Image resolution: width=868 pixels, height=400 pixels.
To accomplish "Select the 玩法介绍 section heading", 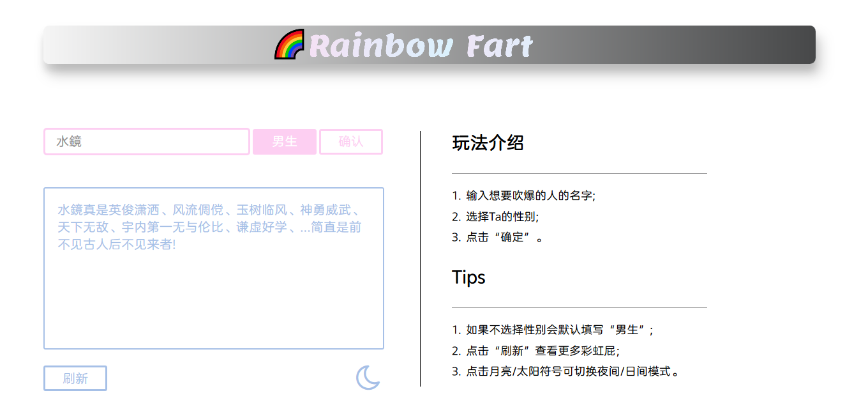I will (x=488, y=144).
